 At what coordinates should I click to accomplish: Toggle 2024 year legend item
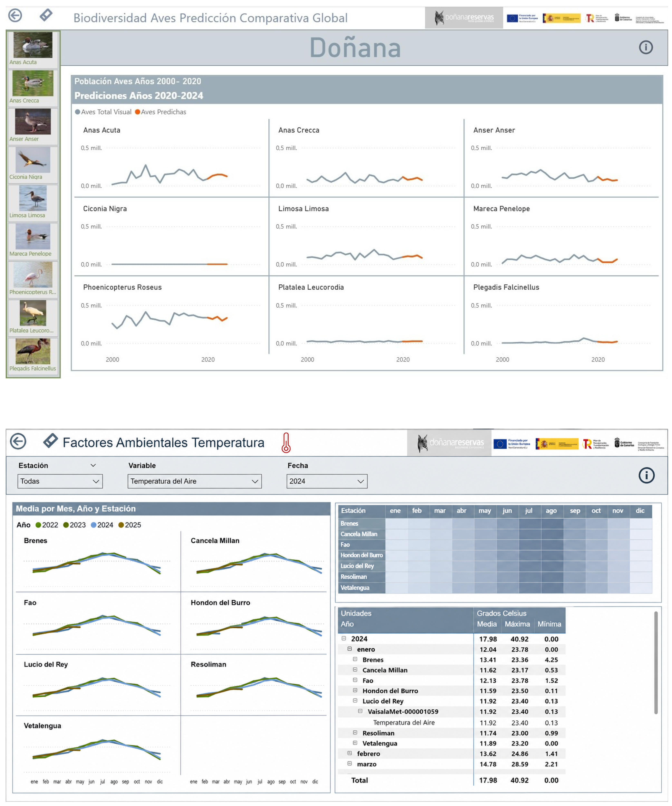pyautogui.click(x=102, y=525)
